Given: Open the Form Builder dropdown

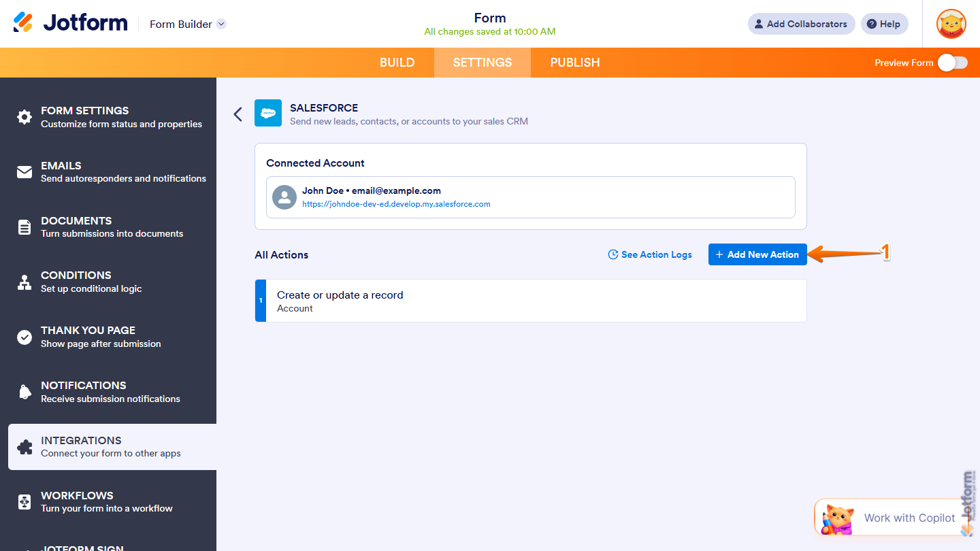Looking at the screenshot, I should pyautogui.click(x=187, y=24).
